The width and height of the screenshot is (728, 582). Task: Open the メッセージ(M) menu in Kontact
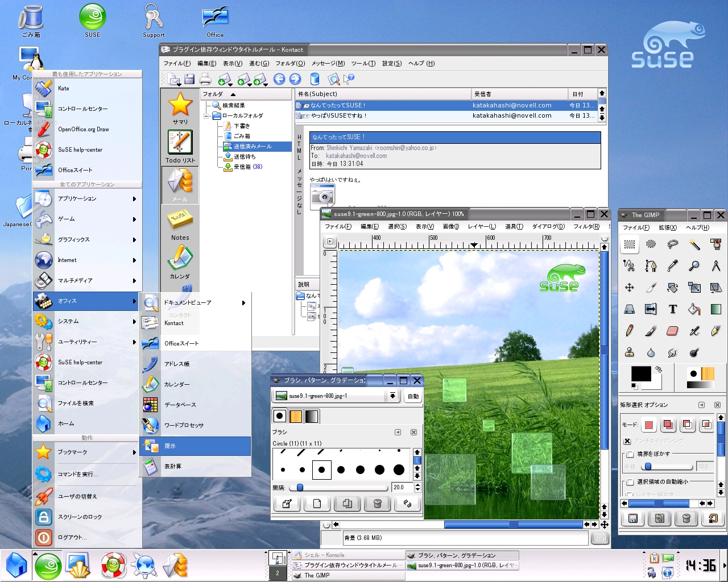(x=328, y=64)
